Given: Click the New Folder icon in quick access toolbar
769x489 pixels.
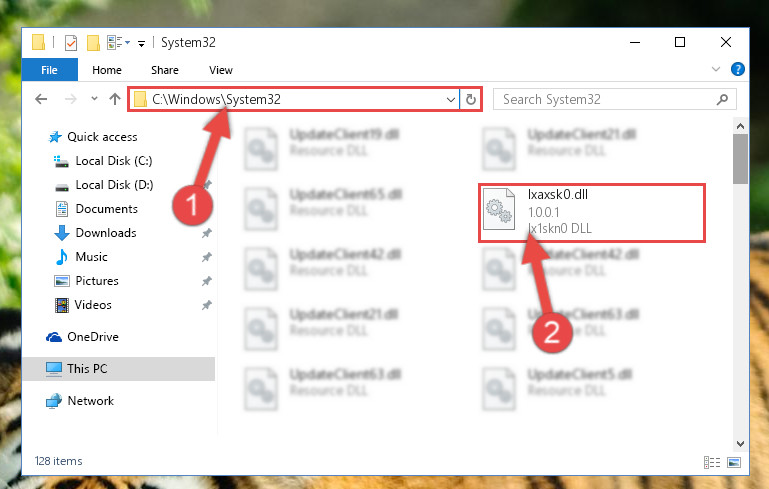Looking at the screenshot, I should tap(93, 43).
